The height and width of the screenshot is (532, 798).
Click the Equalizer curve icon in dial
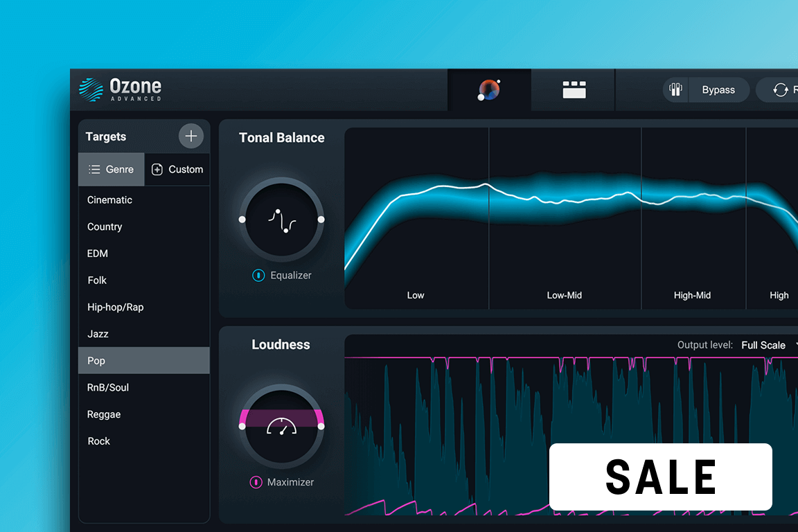282,220
